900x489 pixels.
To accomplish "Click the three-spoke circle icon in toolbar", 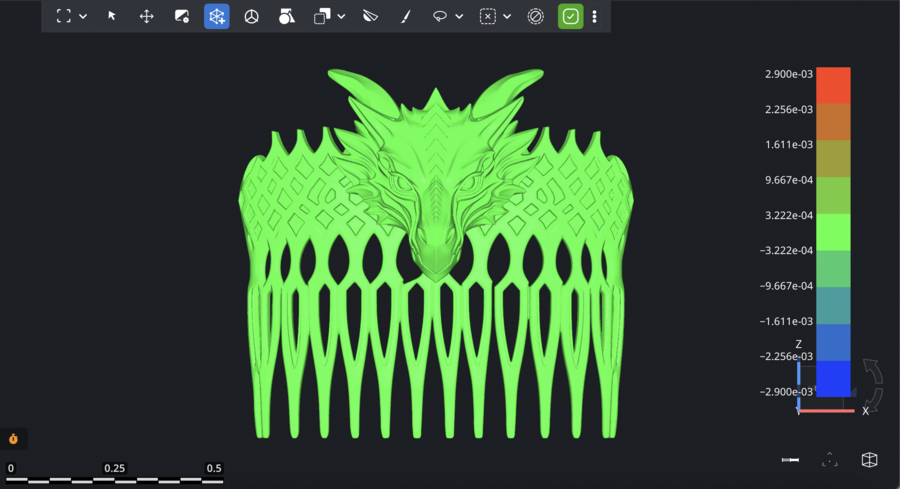I will point(252,16).
